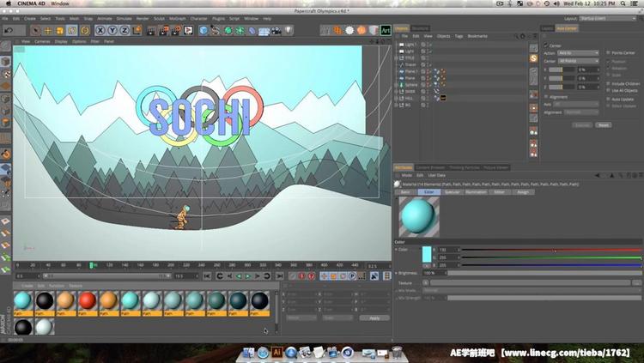Toggle the Auto Update checkbox
Screen dimensions: 644x363
(608, 99)
